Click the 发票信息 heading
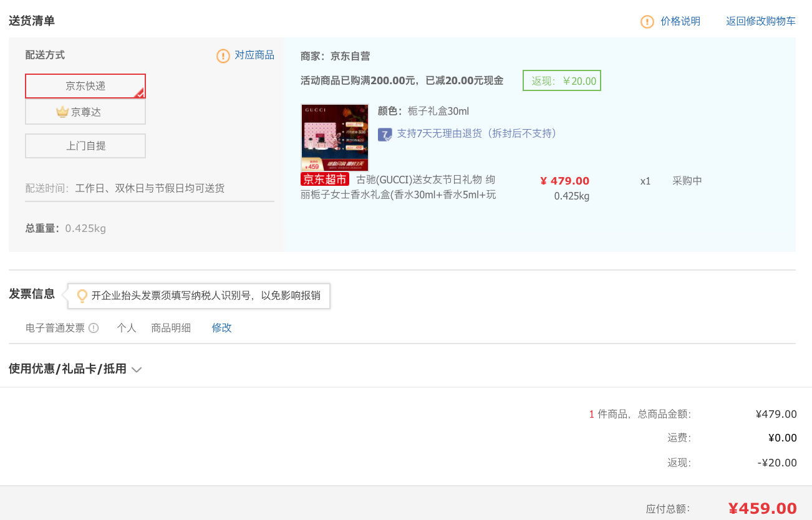The image size is (812, 520). 32,294
